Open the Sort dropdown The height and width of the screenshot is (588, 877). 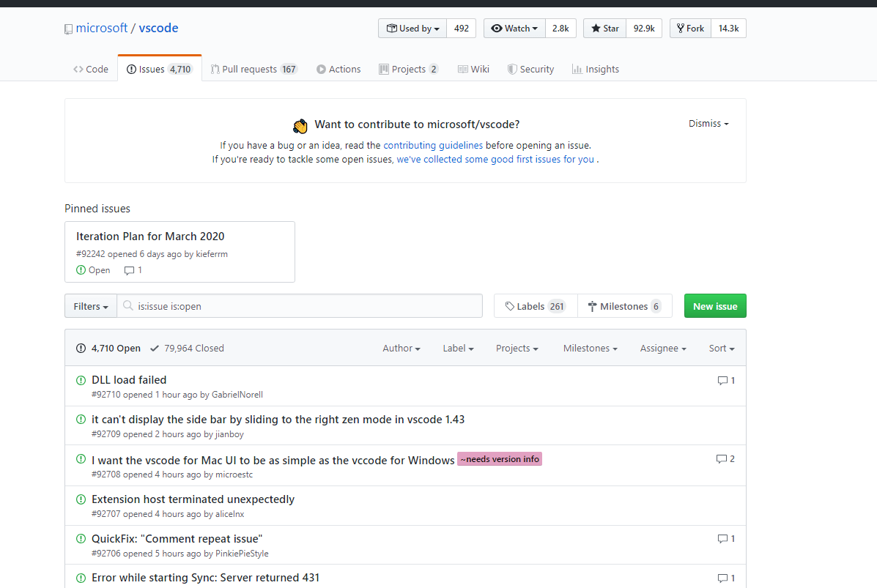pyautogui.click(x=722, y=349)
